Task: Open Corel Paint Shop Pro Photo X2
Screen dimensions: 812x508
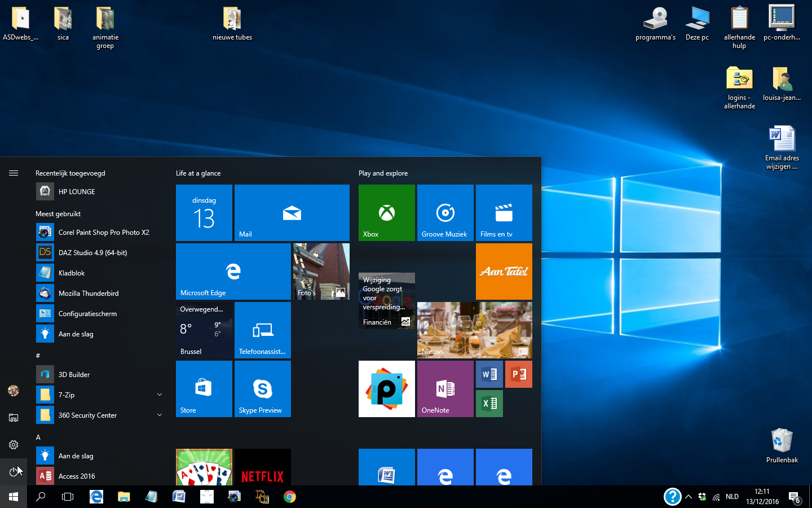Action: click(103, 233)
